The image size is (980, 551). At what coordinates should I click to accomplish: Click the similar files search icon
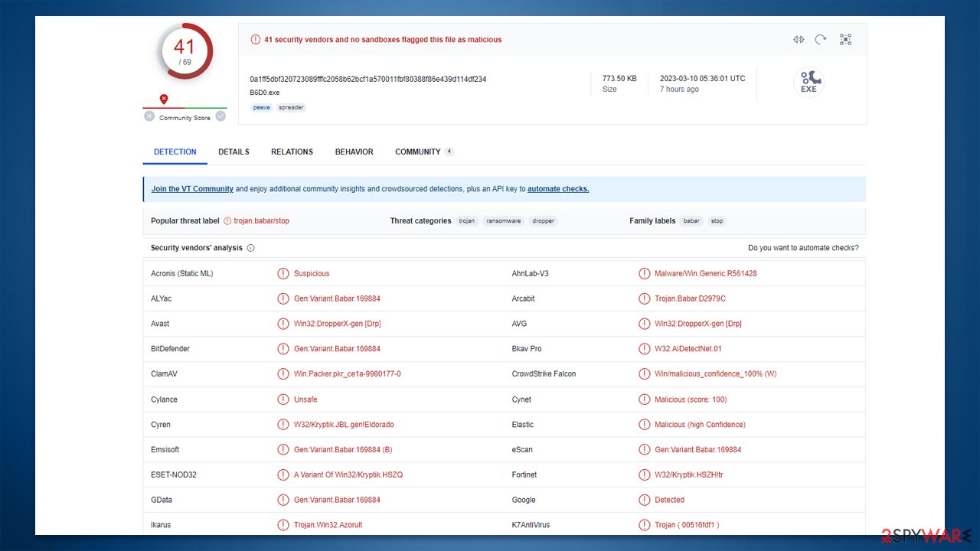point(799,40)
